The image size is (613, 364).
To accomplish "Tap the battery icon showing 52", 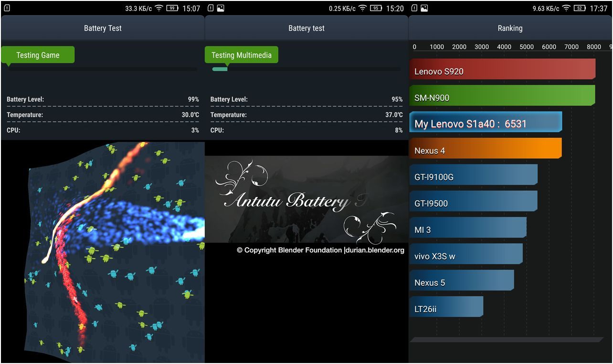I will tap(580, 9).
